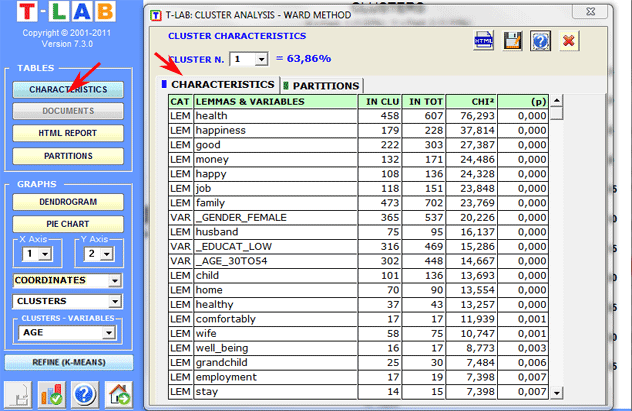Click the table scrollbar thumb
The image size is (632, 411).
coord(557,113)
